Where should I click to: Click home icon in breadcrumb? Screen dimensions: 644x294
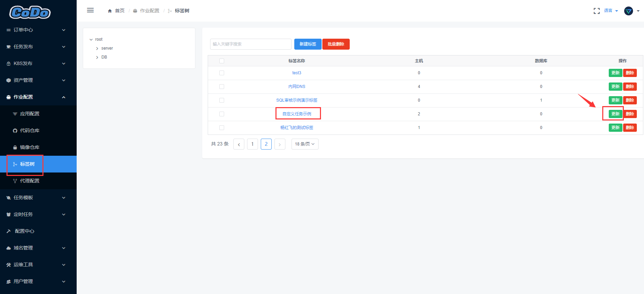110,11
